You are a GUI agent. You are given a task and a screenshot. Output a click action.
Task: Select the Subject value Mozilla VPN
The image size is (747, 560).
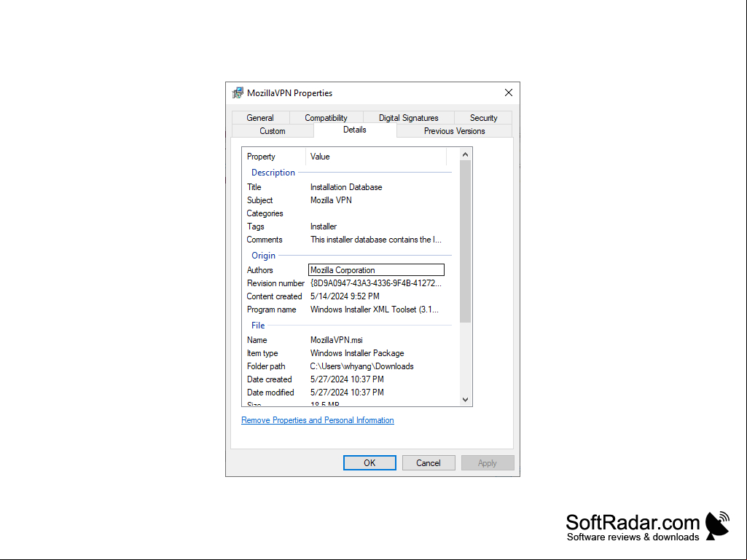click(331, 200)
